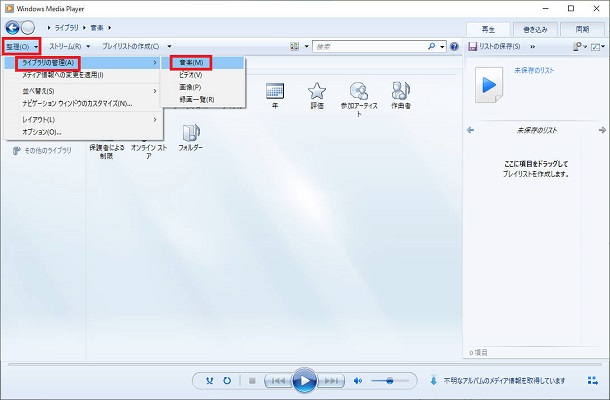Click the checkmark list clear icon
Screen dimensions: 610x400
(x=595, y=47)
